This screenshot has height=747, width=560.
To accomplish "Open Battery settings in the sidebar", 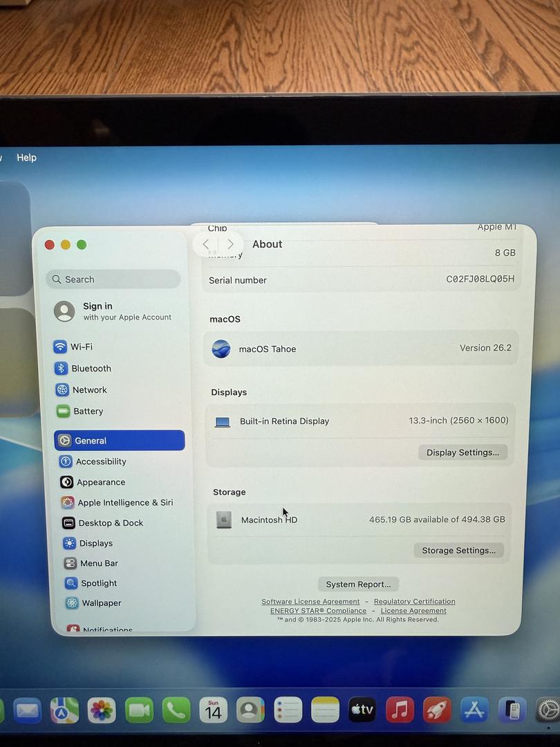I will (x=87, y=411).
